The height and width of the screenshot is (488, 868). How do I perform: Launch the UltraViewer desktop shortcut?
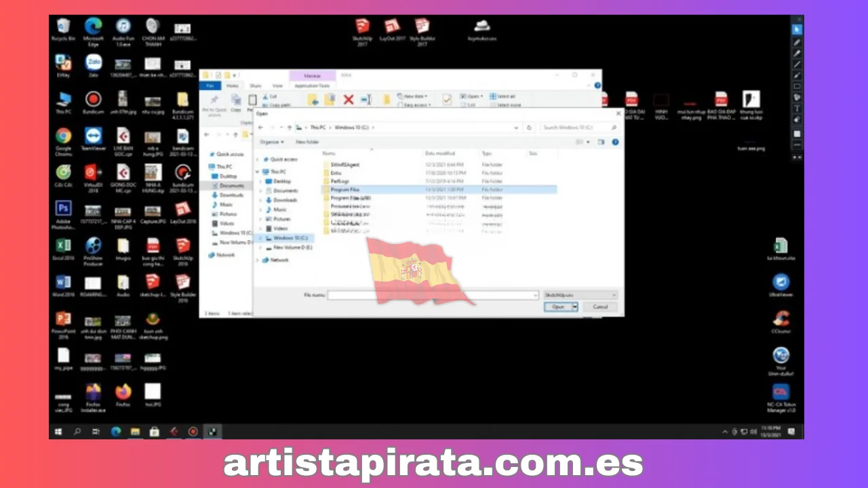(781, 286)
